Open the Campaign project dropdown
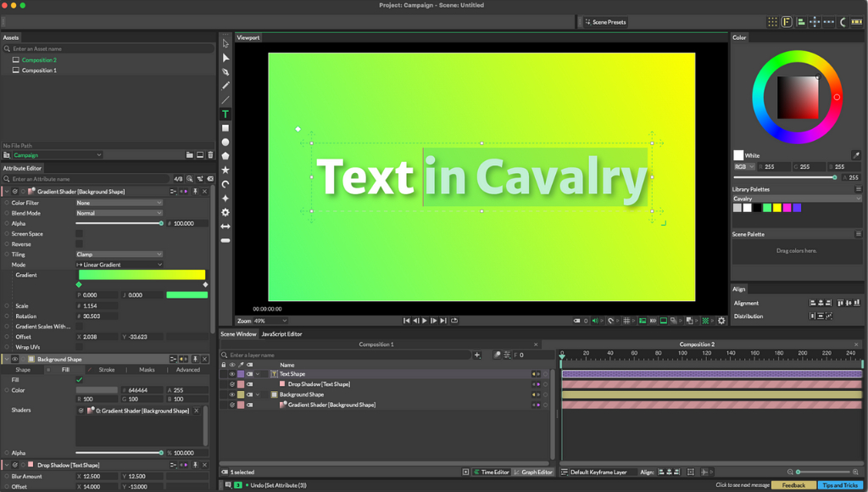 coord(57,155)
